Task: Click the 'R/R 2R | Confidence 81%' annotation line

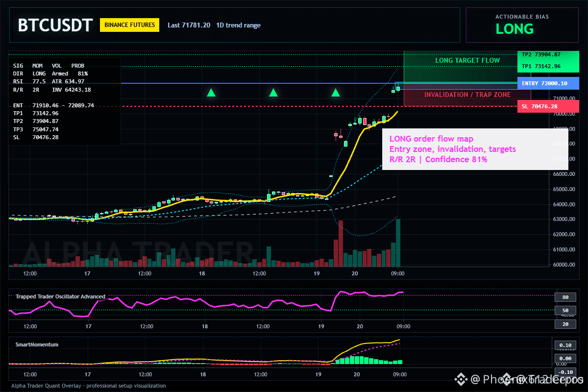Action: click(438, 159)
